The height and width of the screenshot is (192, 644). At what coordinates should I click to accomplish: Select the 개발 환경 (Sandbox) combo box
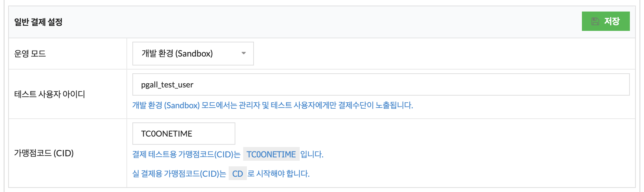click(x=193, y=54)
